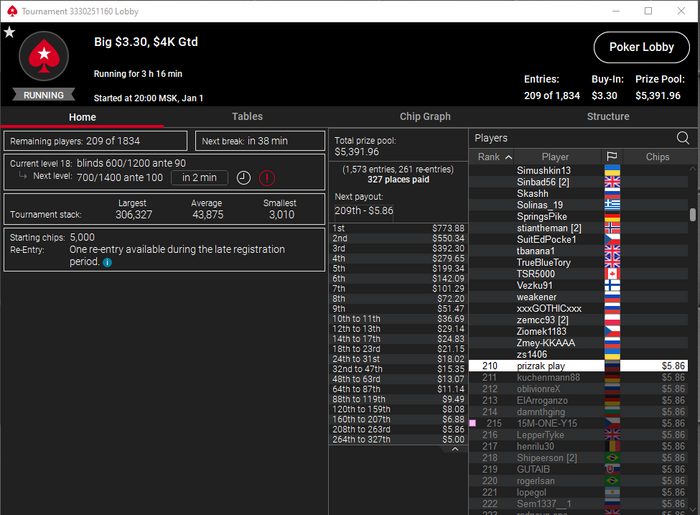Sort players by country flag column
The width and height of the screenshot is (700, 515).
612,157
